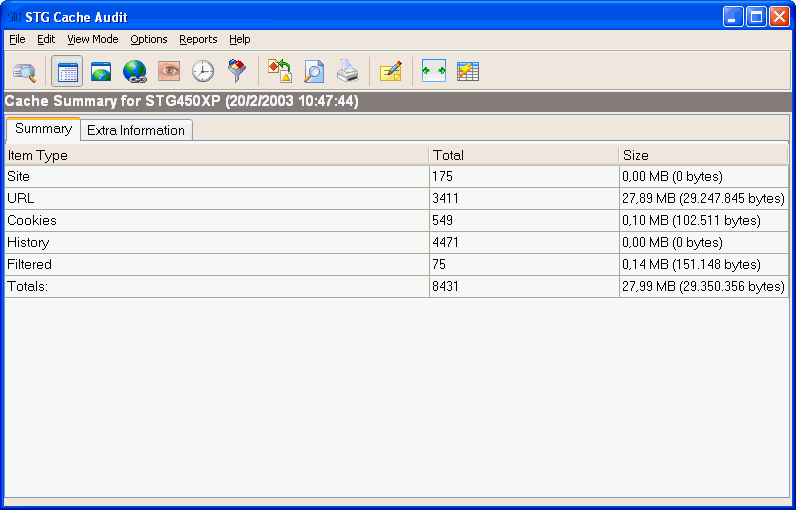Open the Edit menu
Viewport: 796px width, 510px height.
[x=46, y=39]
